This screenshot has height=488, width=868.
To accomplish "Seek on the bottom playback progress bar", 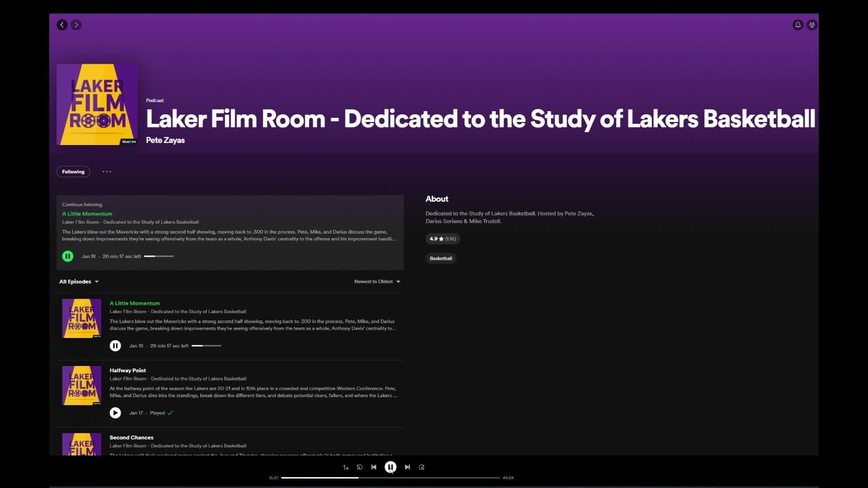I will 407,478.
